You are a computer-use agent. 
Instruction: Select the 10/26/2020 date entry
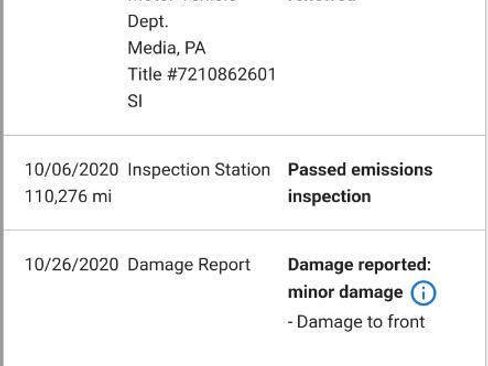72,265
